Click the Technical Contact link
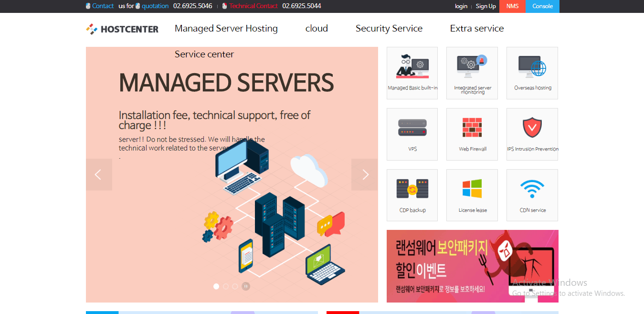Viewport: 644px width, 314px height. click(x=253, y=6)
